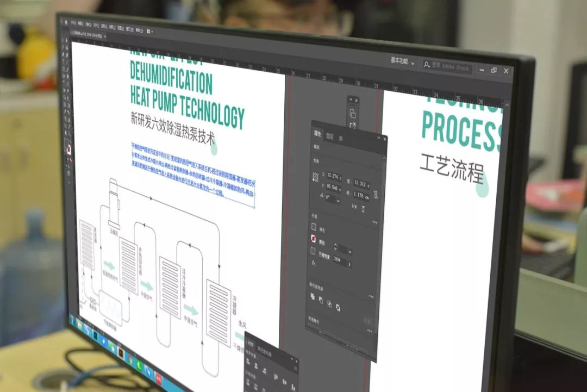Click the heading text 新研发六效除湿热泵技术
The image size is (587, 392).
pyautogui.click(x=173, y=127)
